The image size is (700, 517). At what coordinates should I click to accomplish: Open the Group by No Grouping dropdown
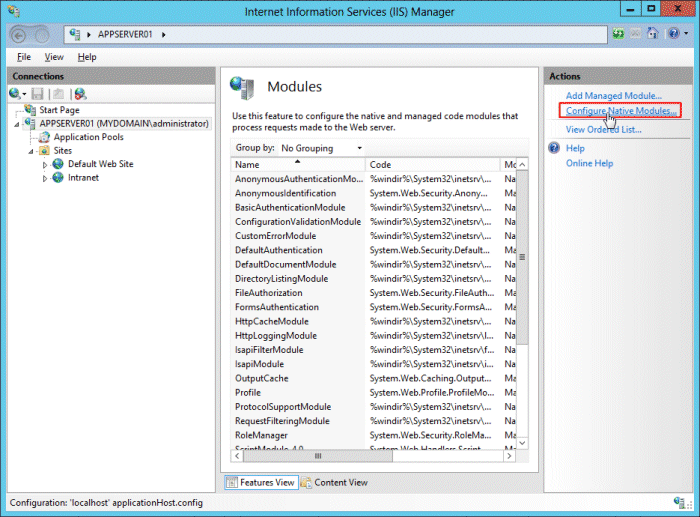click(321, 148)
